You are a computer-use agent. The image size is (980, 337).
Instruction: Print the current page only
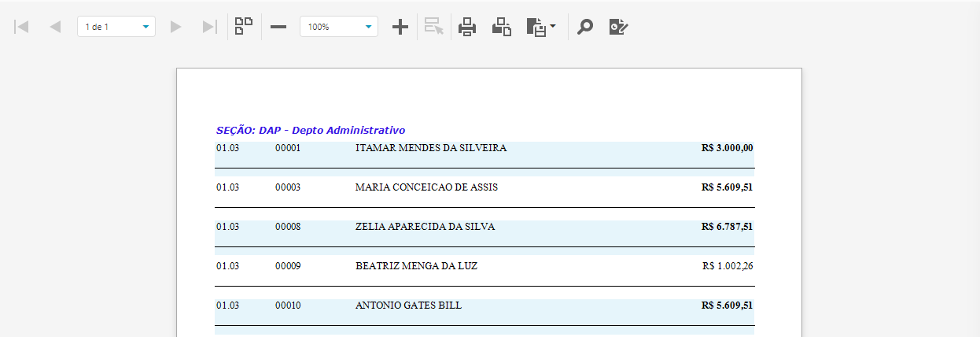pos(502,27)
